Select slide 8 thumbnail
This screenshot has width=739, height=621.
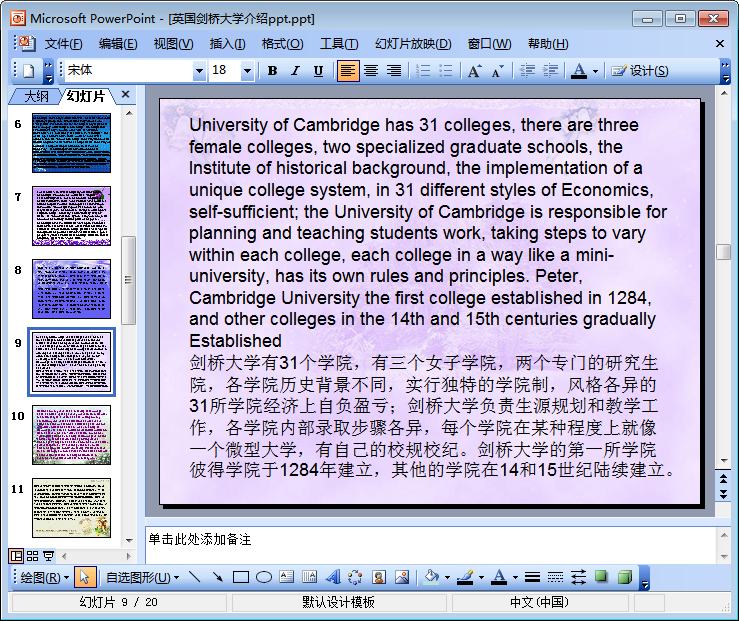[72, 289]
